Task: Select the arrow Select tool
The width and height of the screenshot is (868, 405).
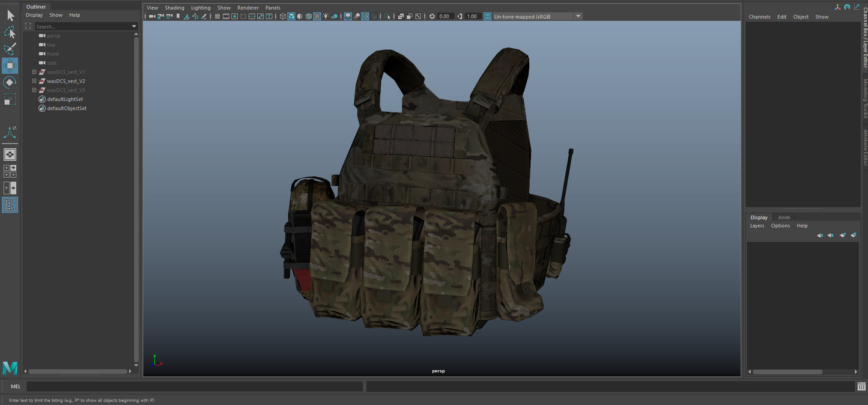Action: pyautogui.click(x=10, y=16)
